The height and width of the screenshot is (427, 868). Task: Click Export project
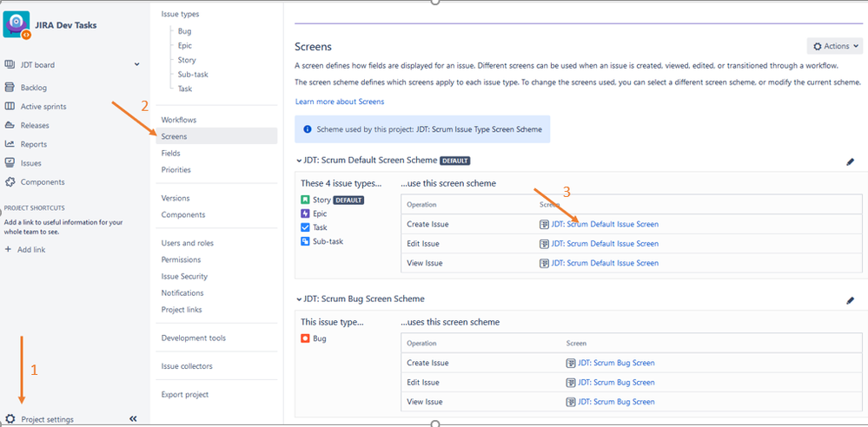[185, 394]
